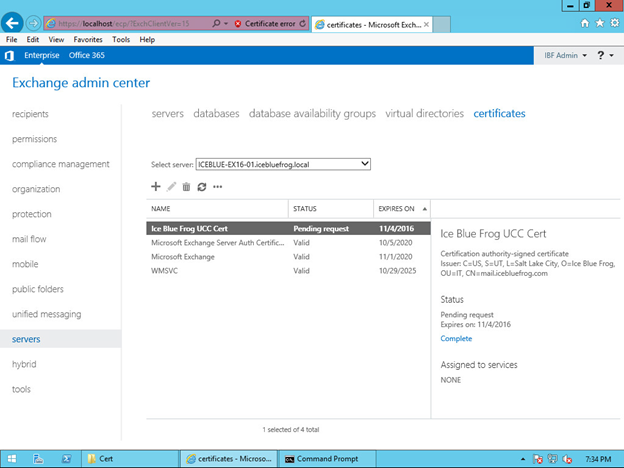Screen dimensions: 624x468
Task: Show hidden tray icons arrow
Action: pyautogui.click(x=523, y=459)
